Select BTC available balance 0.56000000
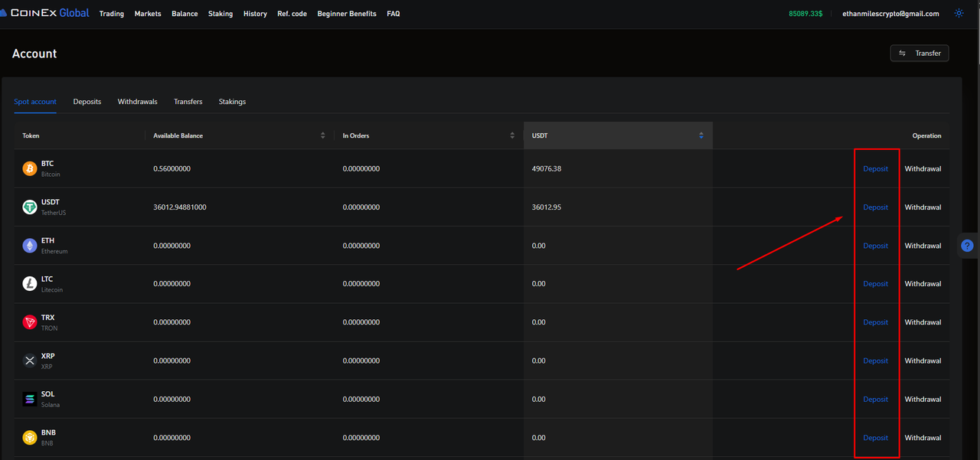 pyautogui.click(x=171, y=168)
